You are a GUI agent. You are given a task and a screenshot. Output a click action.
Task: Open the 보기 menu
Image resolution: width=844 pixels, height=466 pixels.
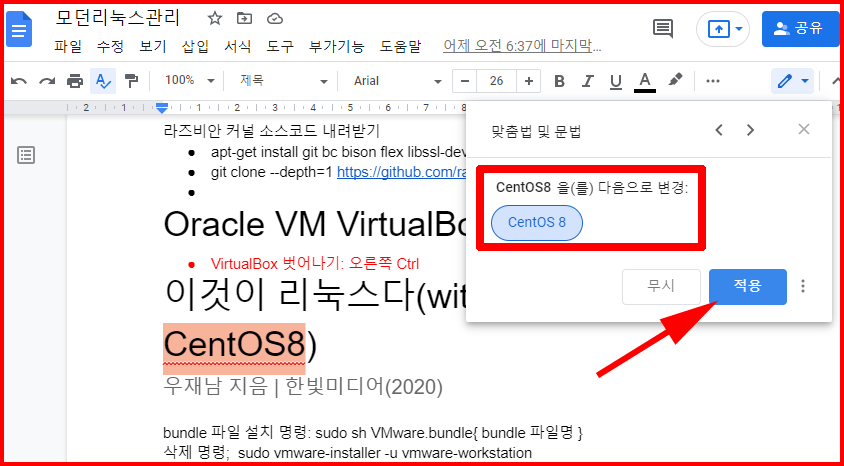pos(153,46)
